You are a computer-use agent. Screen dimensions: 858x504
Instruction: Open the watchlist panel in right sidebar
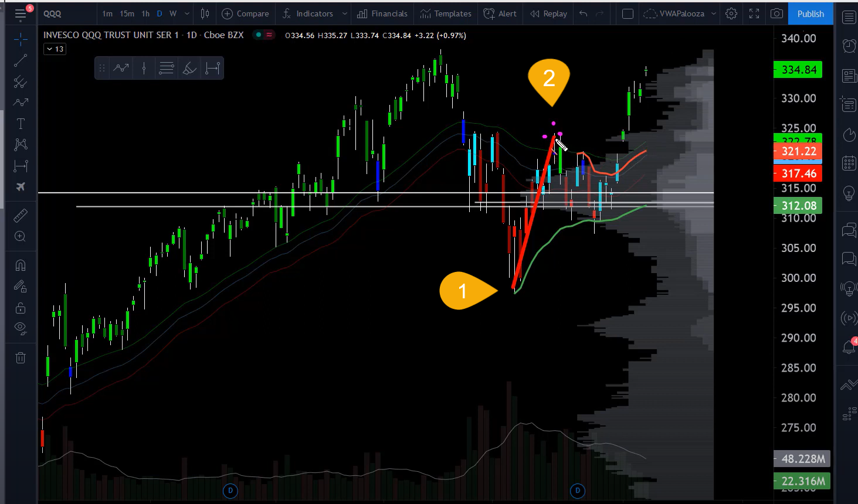[849, 18]
